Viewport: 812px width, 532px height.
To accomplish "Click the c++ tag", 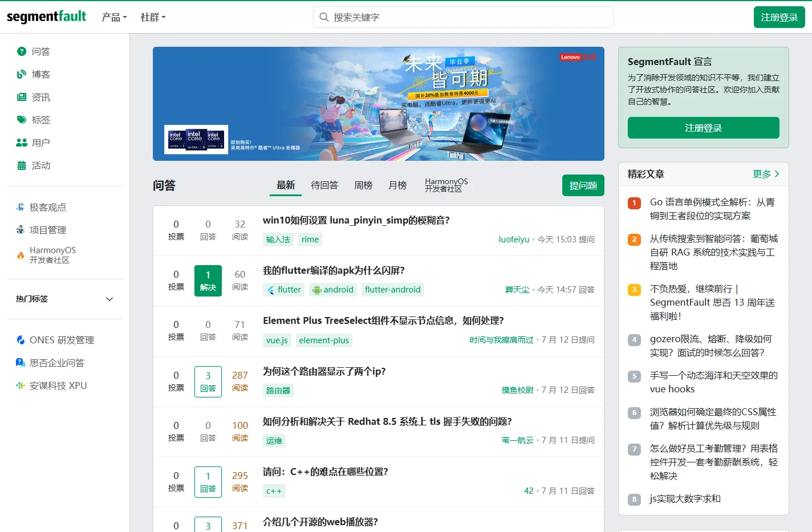I will [274, 491].
